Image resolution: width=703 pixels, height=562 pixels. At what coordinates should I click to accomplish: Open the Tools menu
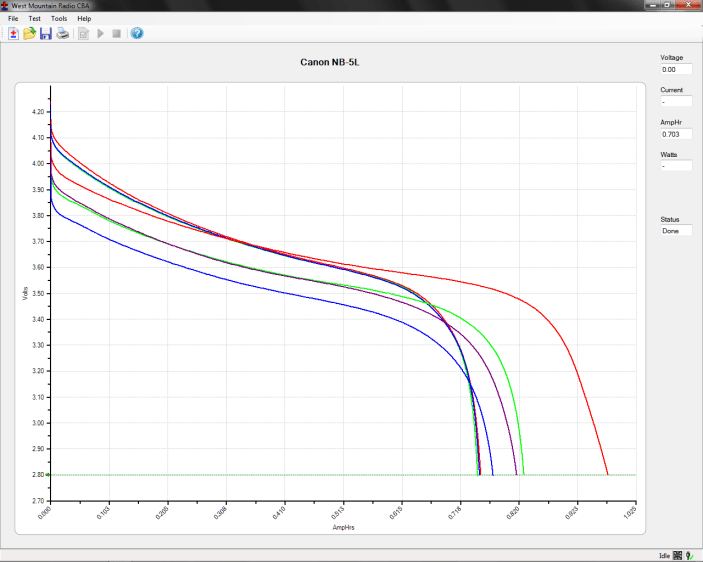(x=59, y=18)
